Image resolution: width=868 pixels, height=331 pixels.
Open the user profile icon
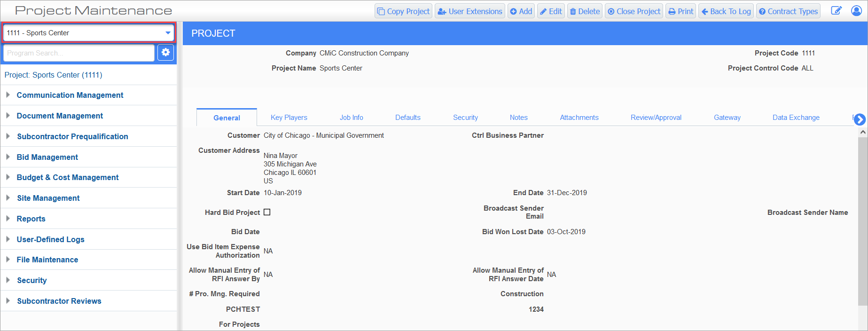click(856, 11)
